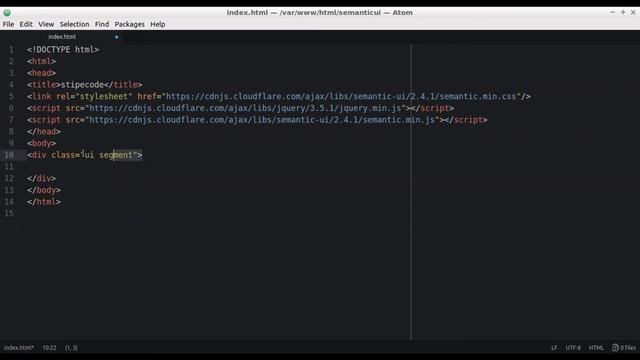This screenshot has width=640, height=360.
Task: Minimize the Atom window
Action: [612, 13]
